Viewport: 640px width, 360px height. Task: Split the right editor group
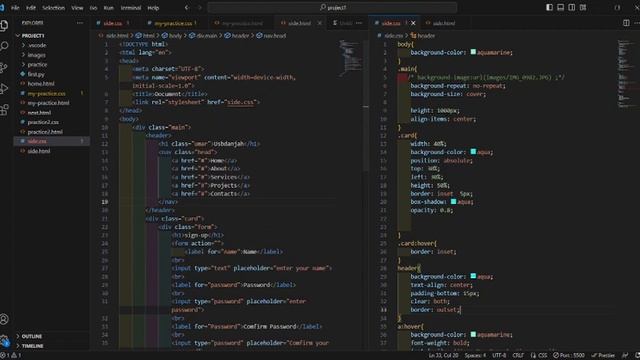[x=626, y=23]
